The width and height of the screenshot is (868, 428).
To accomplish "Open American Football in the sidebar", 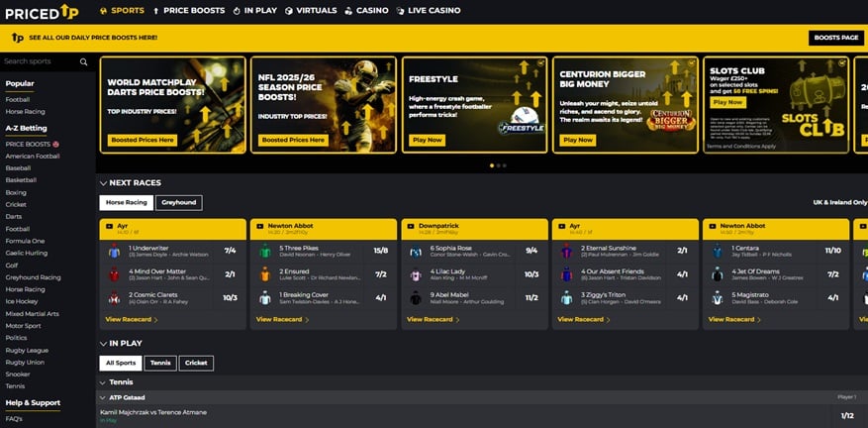I will click(33, 157).
